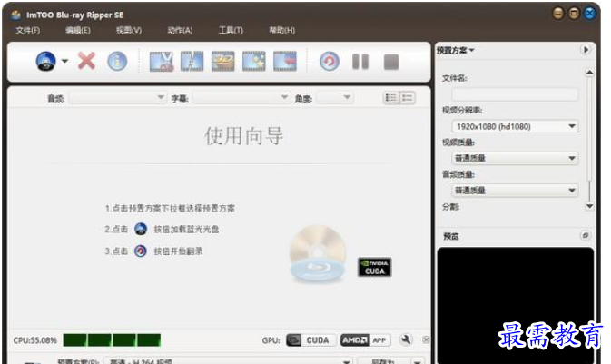611x364 pixels.
Task: Click the app logo in title bar
Action: tap(16, 15)
